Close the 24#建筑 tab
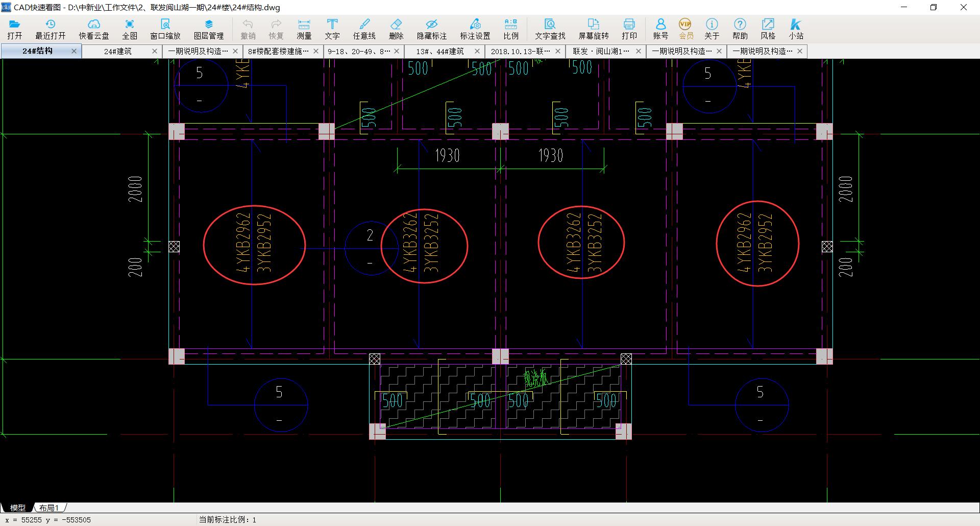 (155, 51)
